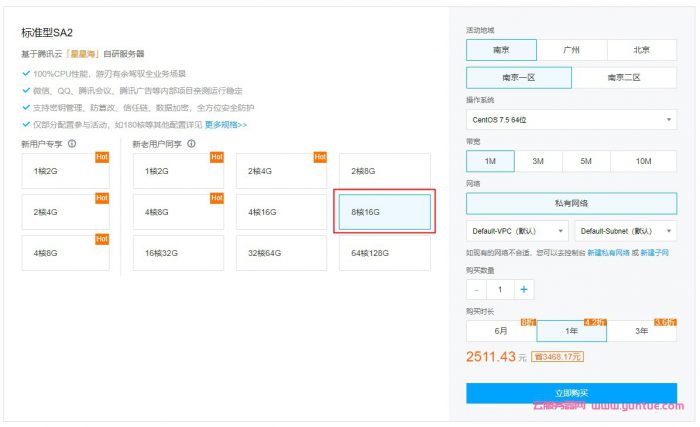Click the purchase quantity input field
The width and height of the screenshot is (700, 427).
[x=500, y=289]
